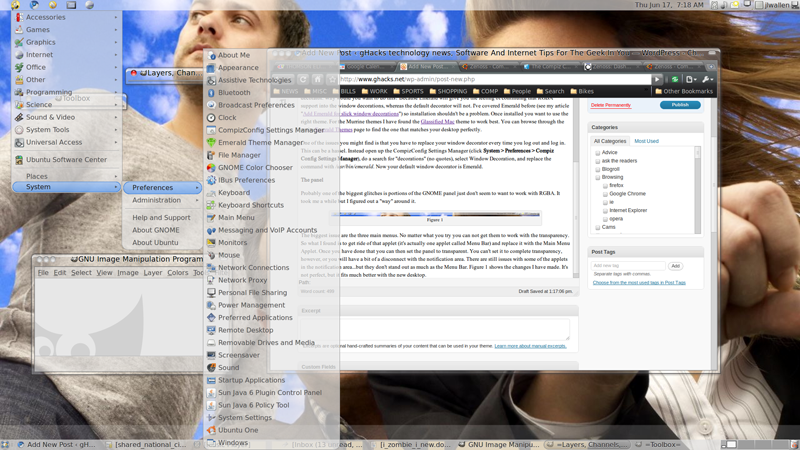Click the browser wrench settings icon
The height and width of the screenshot is (450, 800).
tap(706, 79)
